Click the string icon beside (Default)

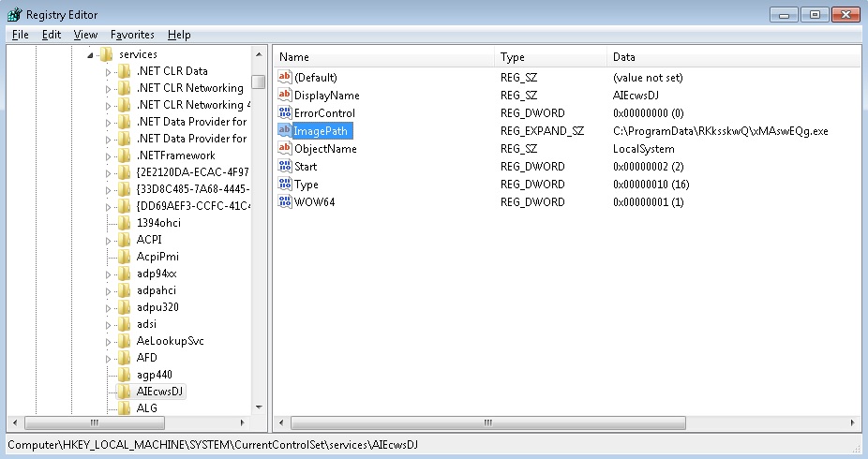(285, 77)
